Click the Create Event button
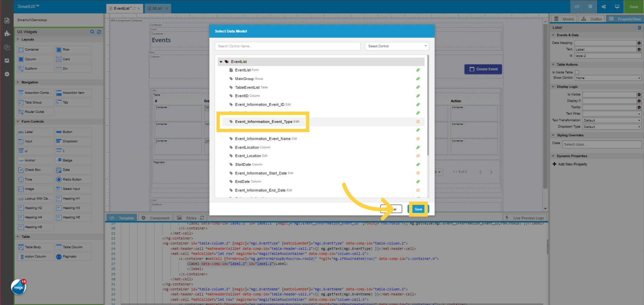Screen dimensions: 644x305 483,69
